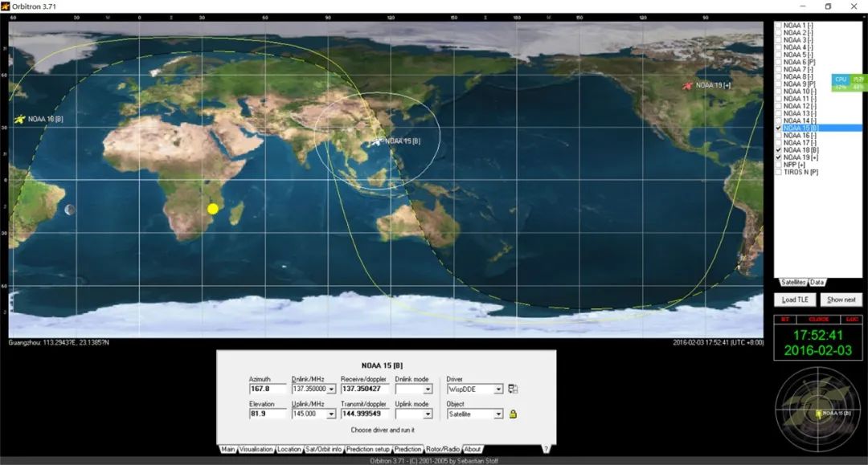868x465 pixels.
Task: Enable the NPP [+] checkbox
Action: [779, 165]
